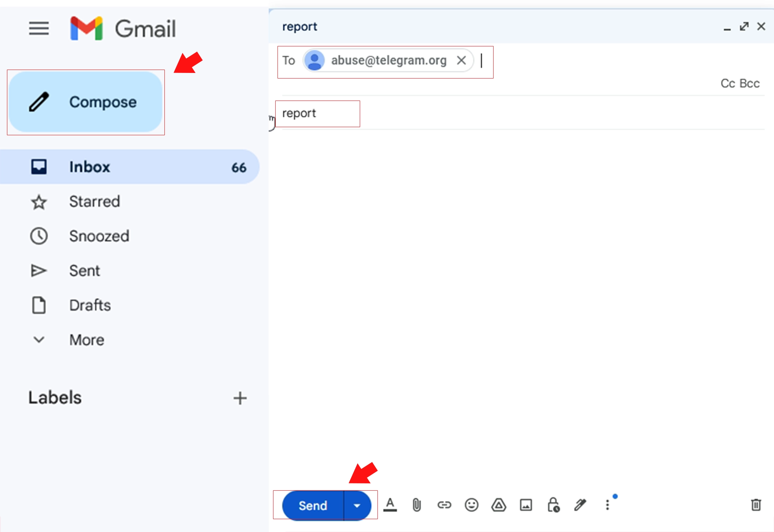Click the text formatting icon
This screenshot has height=532, width=774.
(x=389, y=504)
